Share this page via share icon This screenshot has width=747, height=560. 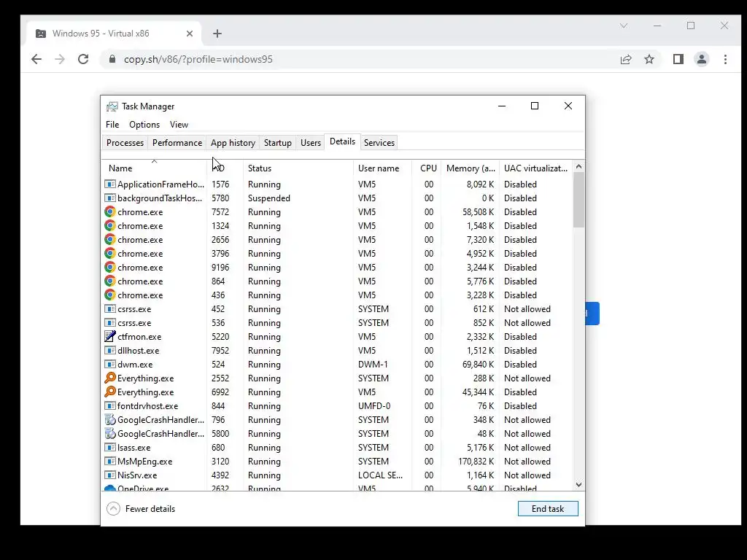[x=626, y=59]
